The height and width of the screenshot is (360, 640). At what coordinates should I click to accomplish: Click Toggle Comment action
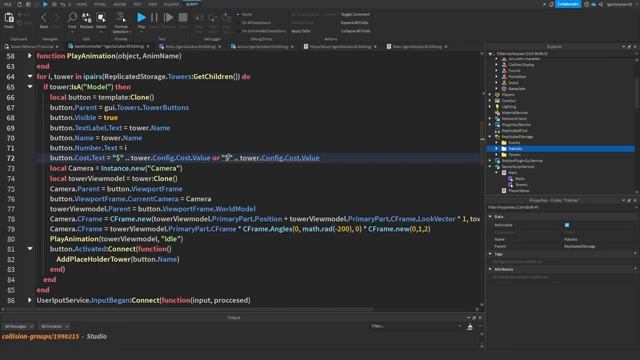point(355,14)
